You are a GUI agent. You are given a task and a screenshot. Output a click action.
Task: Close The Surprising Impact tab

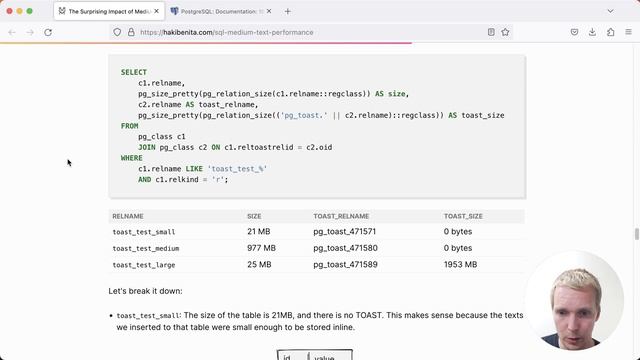pyautogui.click(x=156, y=11)
